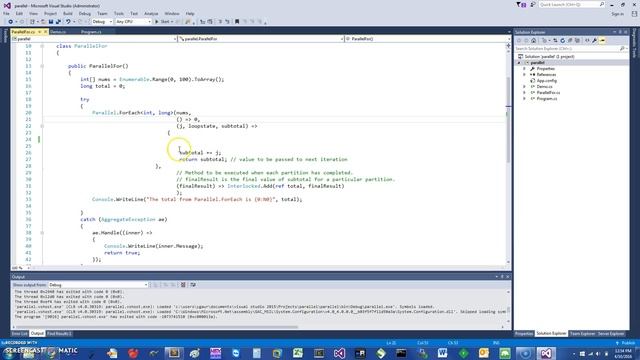This screenshot has width=640, height=360.
Task: Toggle Word Wrap in Output panel
Action: (x=193, y=285)
